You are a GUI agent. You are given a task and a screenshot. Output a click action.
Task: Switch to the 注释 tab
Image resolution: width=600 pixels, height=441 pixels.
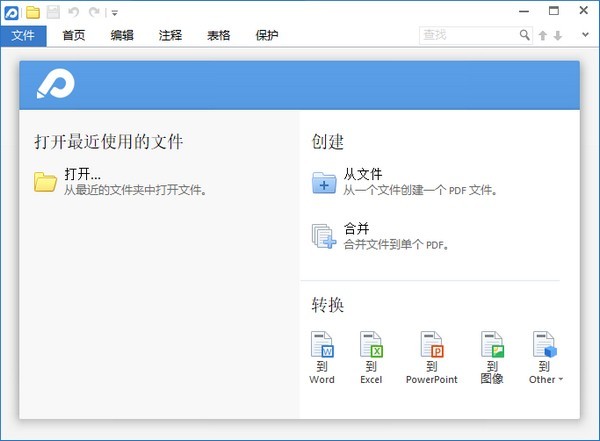(170, 36)
